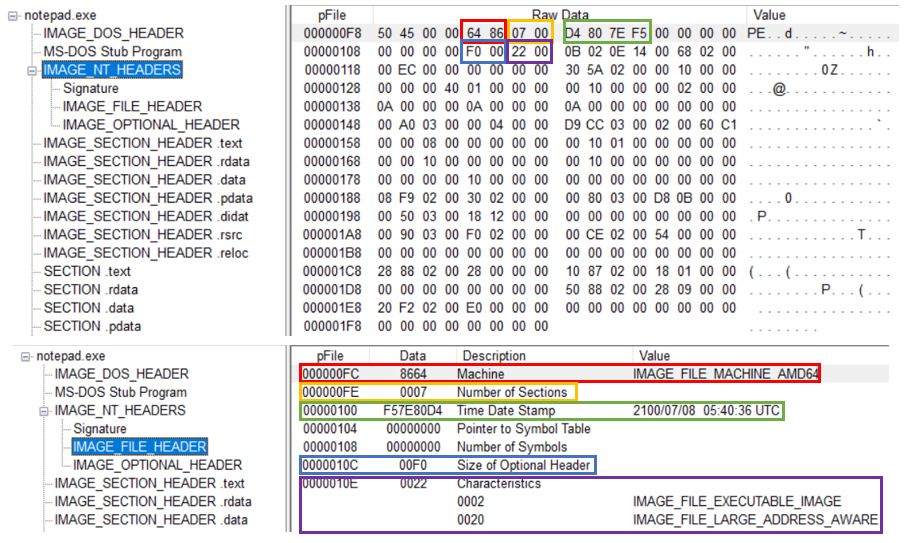Select IMAGE_FILE_HEADER in the upper tree
Screen dimensions: 904x543
[x=132, y=107]
